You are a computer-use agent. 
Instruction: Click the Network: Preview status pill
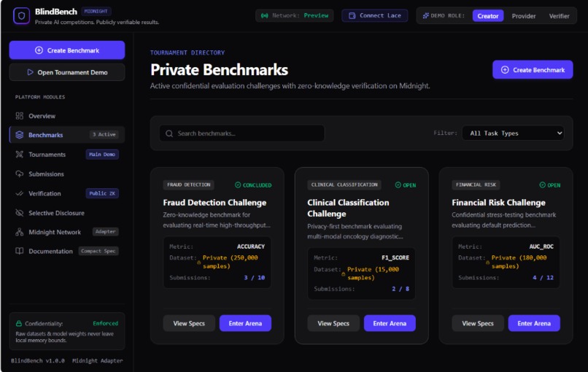click(295, 16)
